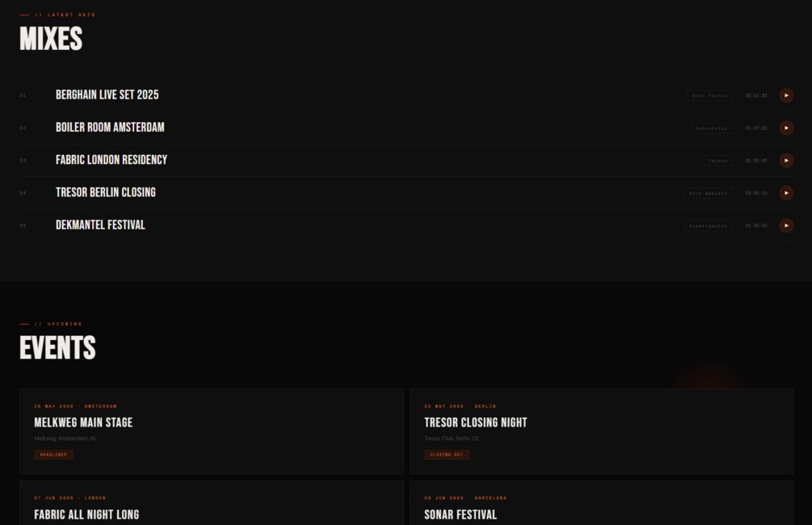Select the Fabric London Residency title
812x525 pixels.
pos(111,161)
